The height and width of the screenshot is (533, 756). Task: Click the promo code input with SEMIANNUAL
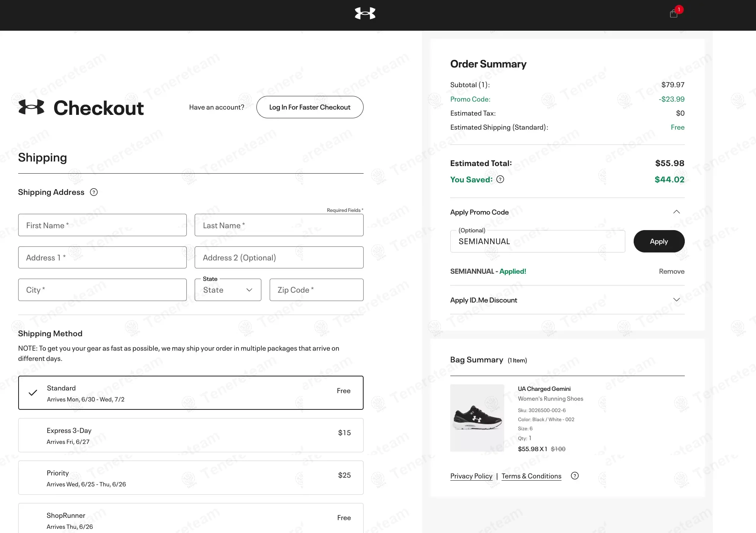tap(538, 241)
